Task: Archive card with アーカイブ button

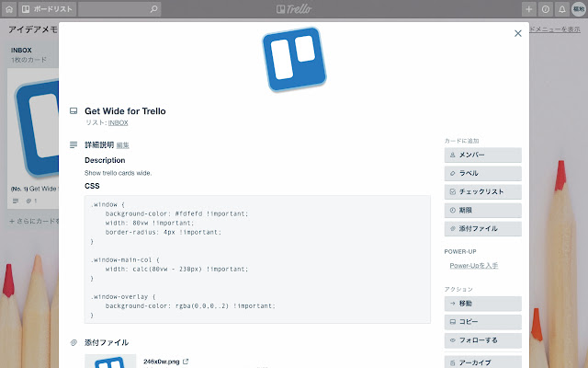Action: [x=483, y=362]
